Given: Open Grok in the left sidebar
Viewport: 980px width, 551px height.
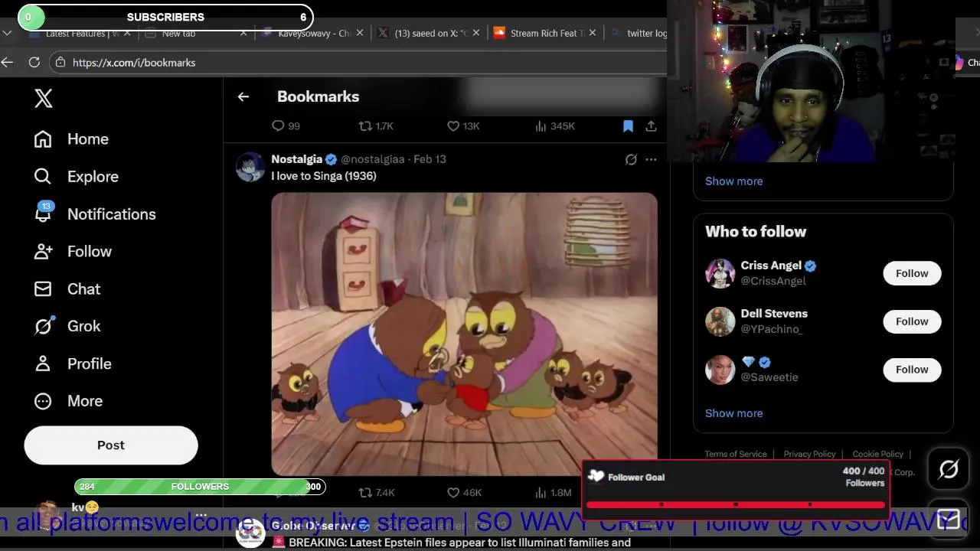Looking at the screenshot, I should pos(67,326).
